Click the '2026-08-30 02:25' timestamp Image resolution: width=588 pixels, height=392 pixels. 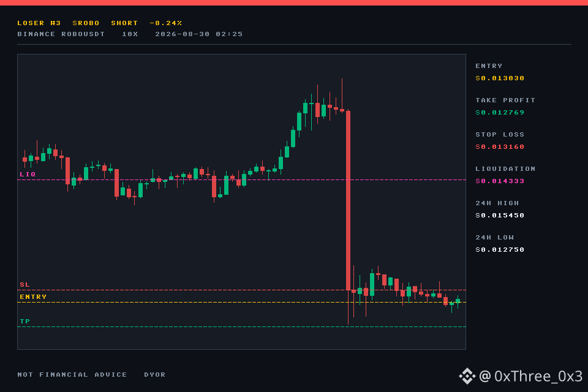(x=198, y=34)
